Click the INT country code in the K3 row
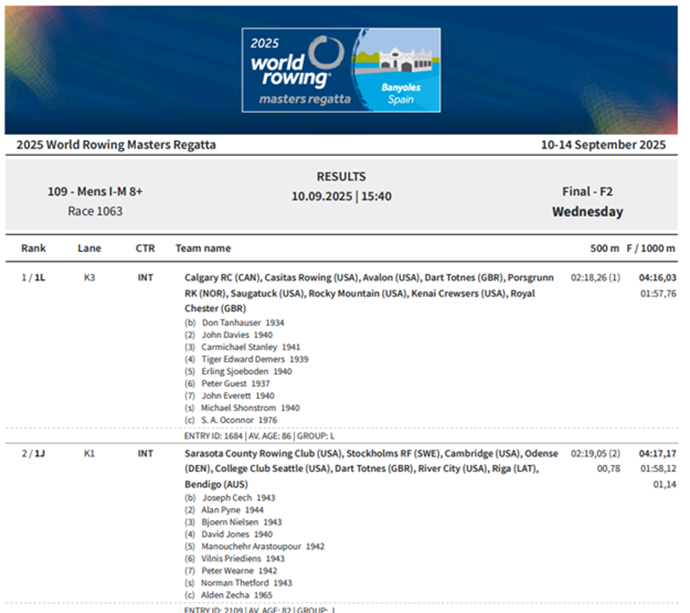This screenshot has width=690, height=613. click(145, 278)
